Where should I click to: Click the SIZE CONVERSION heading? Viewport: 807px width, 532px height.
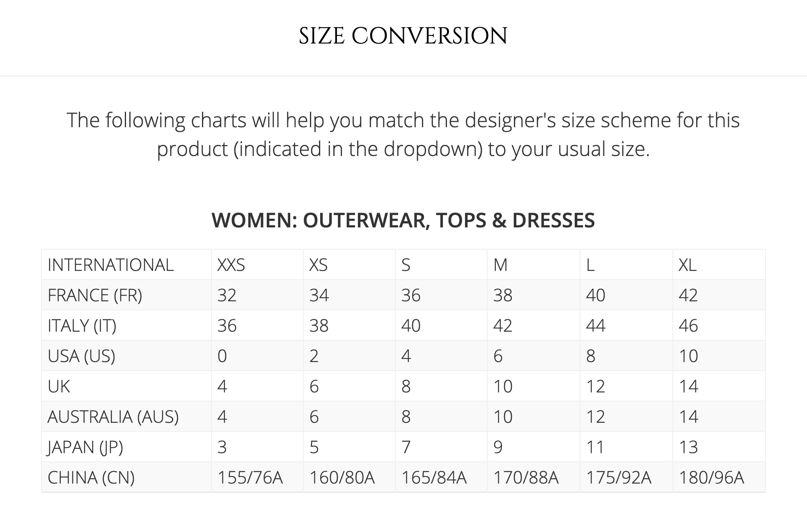click(403, 36)
